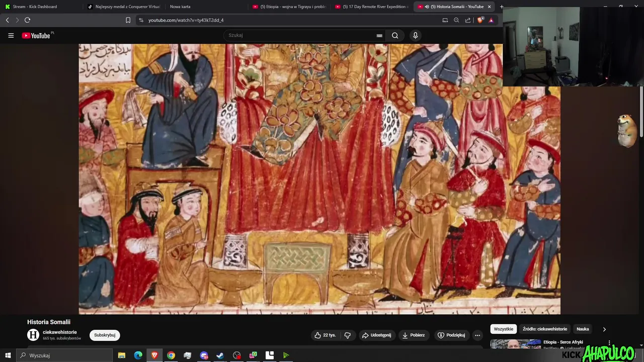Open ciekawehistorie channel avatar

tap(33, 335)
